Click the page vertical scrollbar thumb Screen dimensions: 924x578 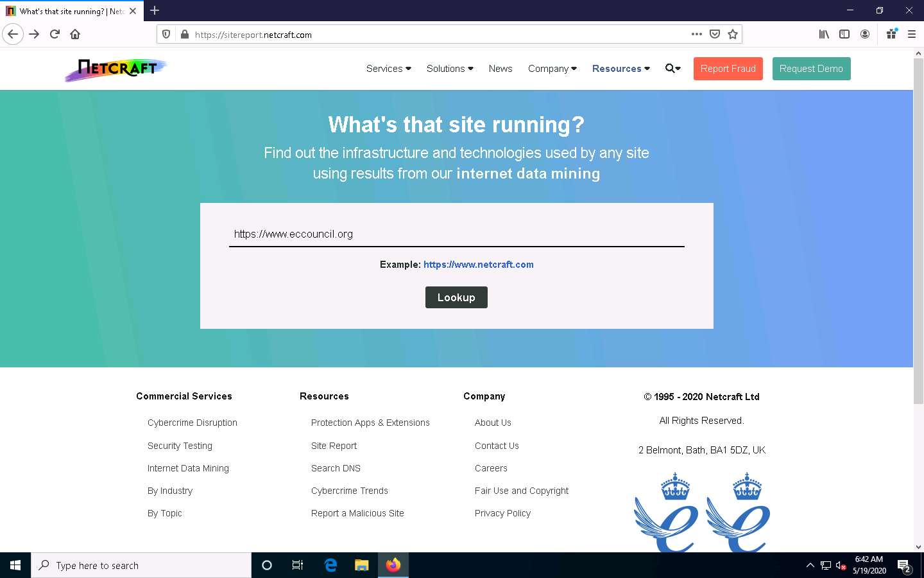(x=918, y=231)
